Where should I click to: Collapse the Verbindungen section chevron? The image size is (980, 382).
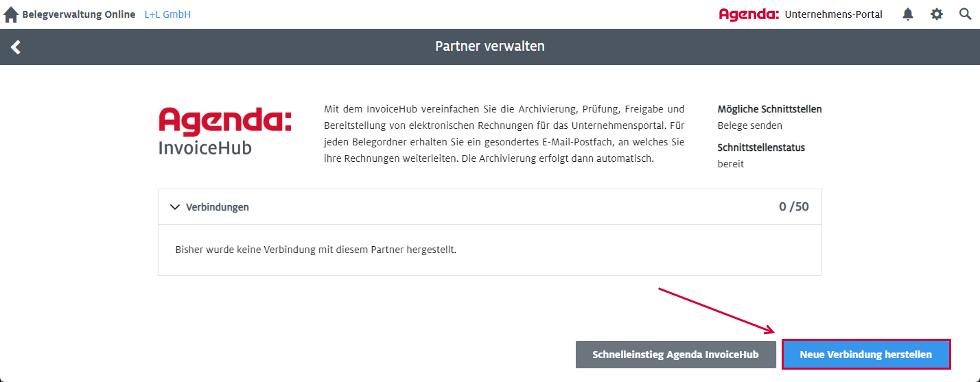click(x=175, y=207)
